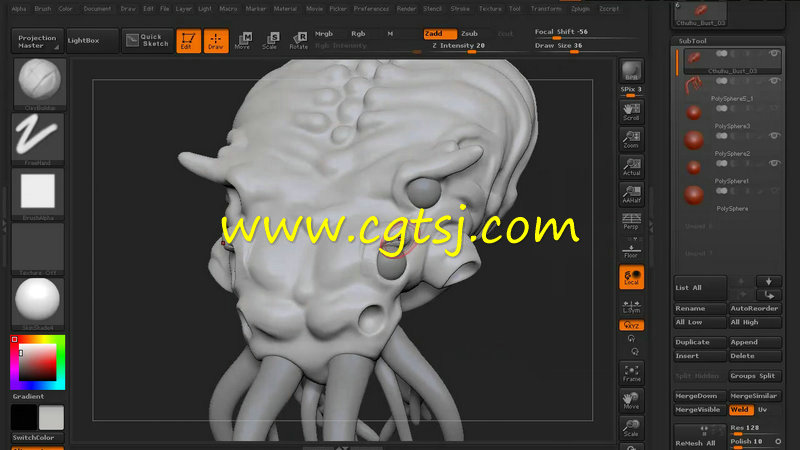Click the AAHalf view icon
The height and width of the screenshot is (450, 800).
pyautogui.click(x=631, y=195)
